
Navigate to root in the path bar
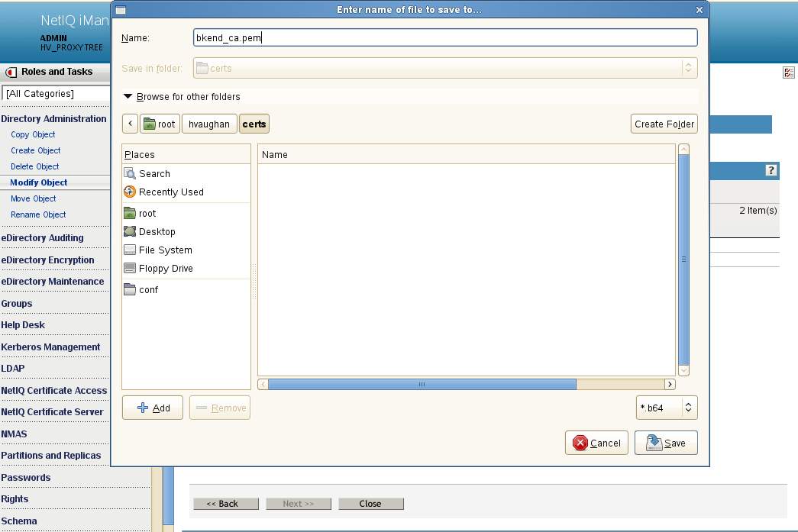coord(160,124)
